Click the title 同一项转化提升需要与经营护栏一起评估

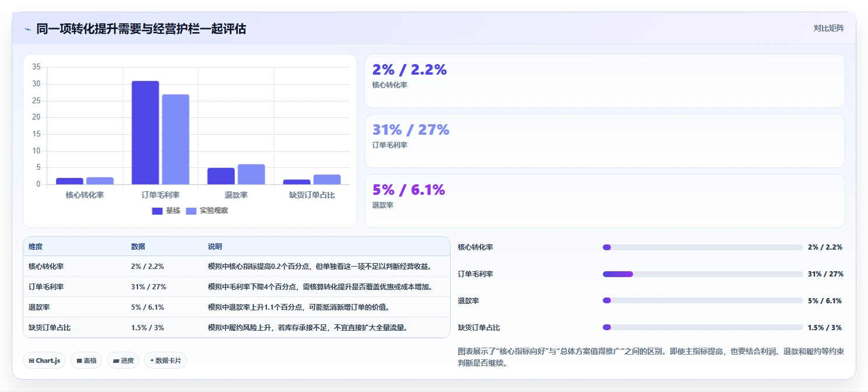(141, 29)
